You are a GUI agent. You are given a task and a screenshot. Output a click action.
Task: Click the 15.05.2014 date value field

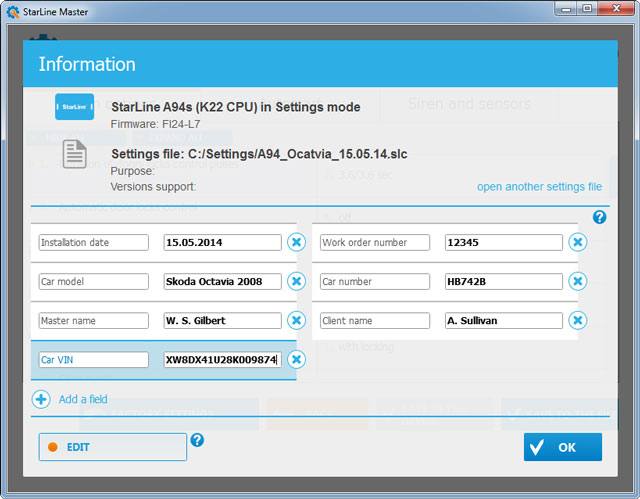(x=222, y=242)
